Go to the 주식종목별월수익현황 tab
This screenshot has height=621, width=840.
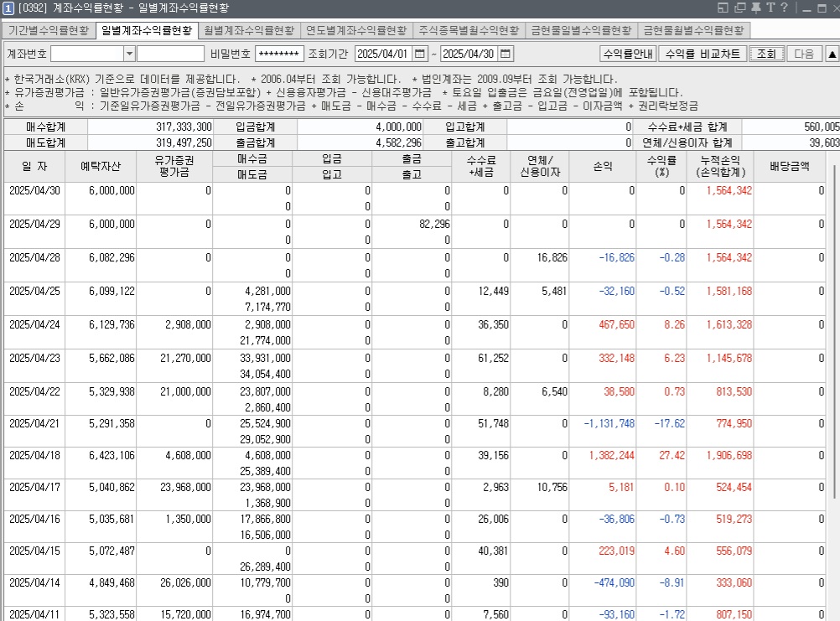pyautogui.click(x=469, y=31)
